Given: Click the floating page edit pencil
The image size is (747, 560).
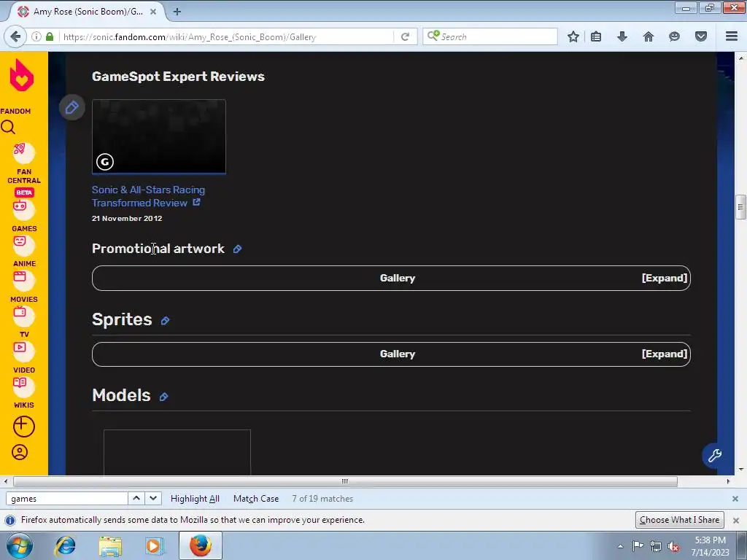Looking at the screenshot, I should point(72,108).
